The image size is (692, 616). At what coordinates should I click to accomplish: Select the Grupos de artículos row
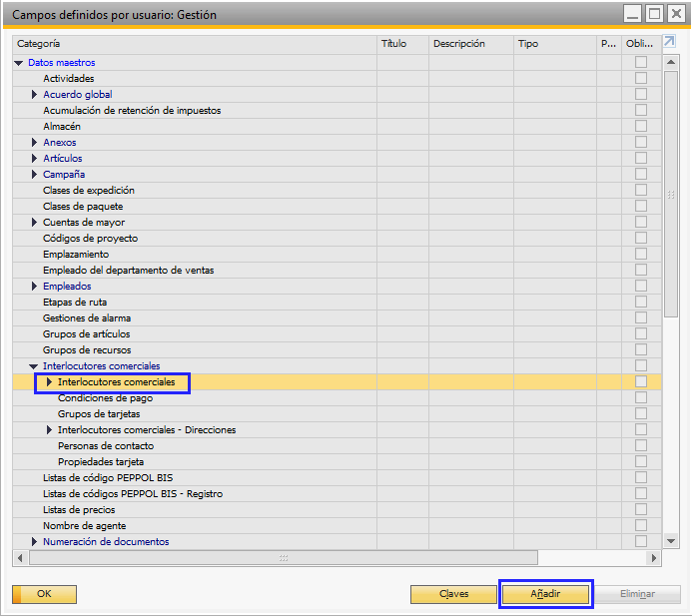[x=337, y=334]
